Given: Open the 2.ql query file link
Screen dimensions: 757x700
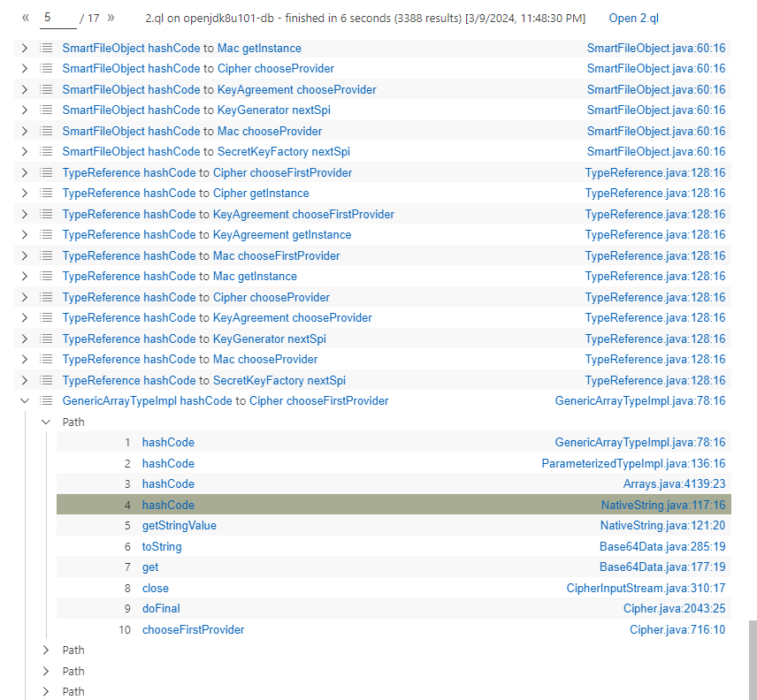Looking at the screenshot, I should (633, 19).
